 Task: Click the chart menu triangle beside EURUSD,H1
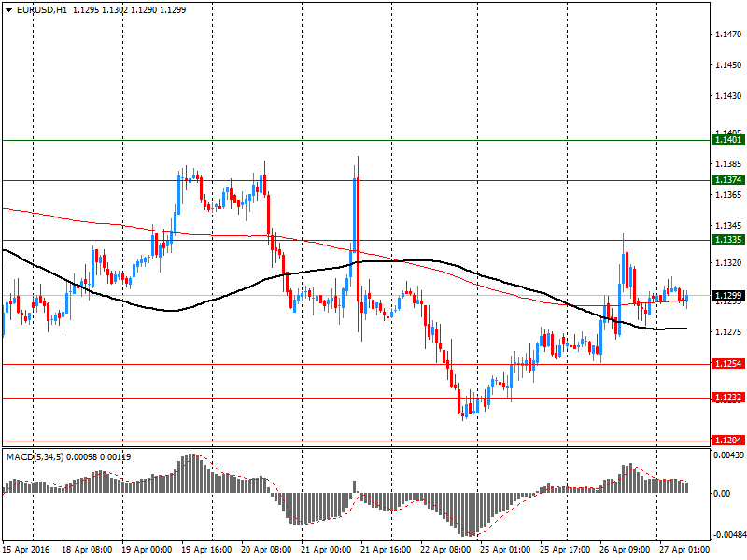pyautogui.click(x=9, y=10)
